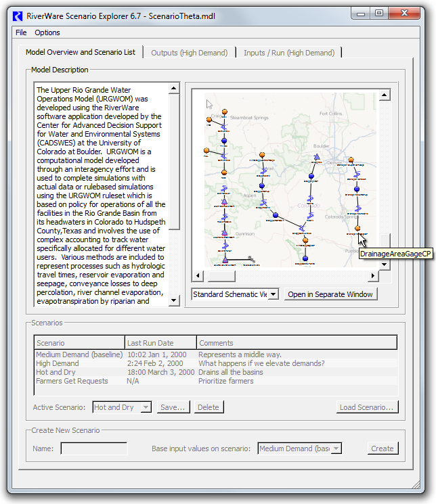The image size is (436, 504).
Task: Switch to Outputs (High Demand) tab
Action: point(189,53)
